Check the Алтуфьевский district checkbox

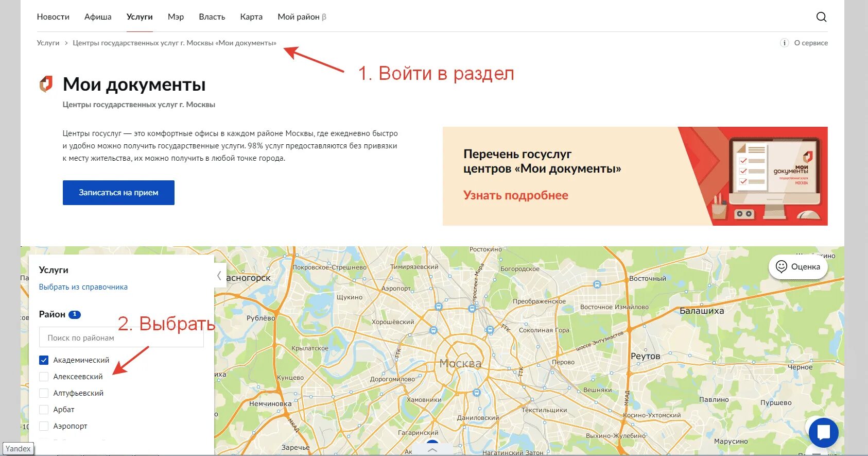point(44,393)
